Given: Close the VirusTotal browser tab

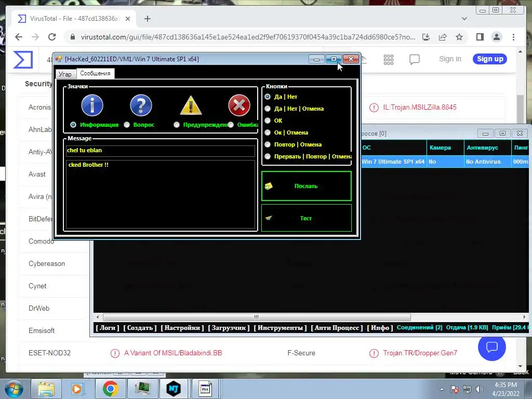Looking at the screenshot, I should click(x=128, y=19).
